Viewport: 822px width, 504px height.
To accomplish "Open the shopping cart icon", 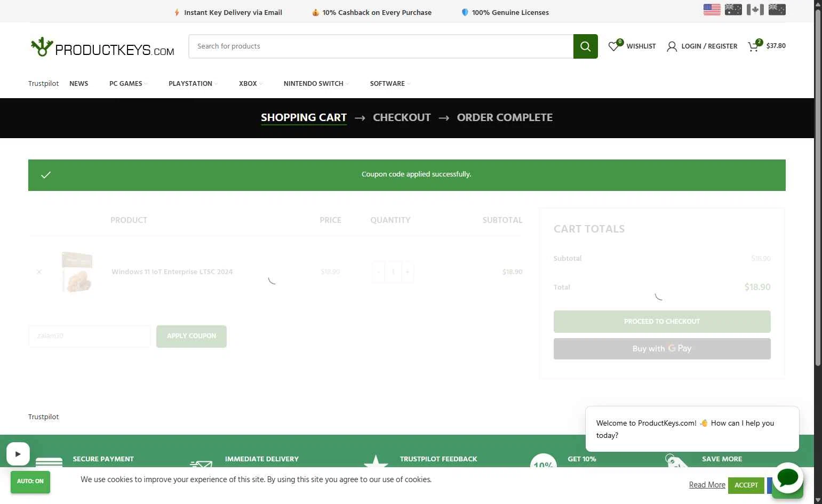I will 753,46.
